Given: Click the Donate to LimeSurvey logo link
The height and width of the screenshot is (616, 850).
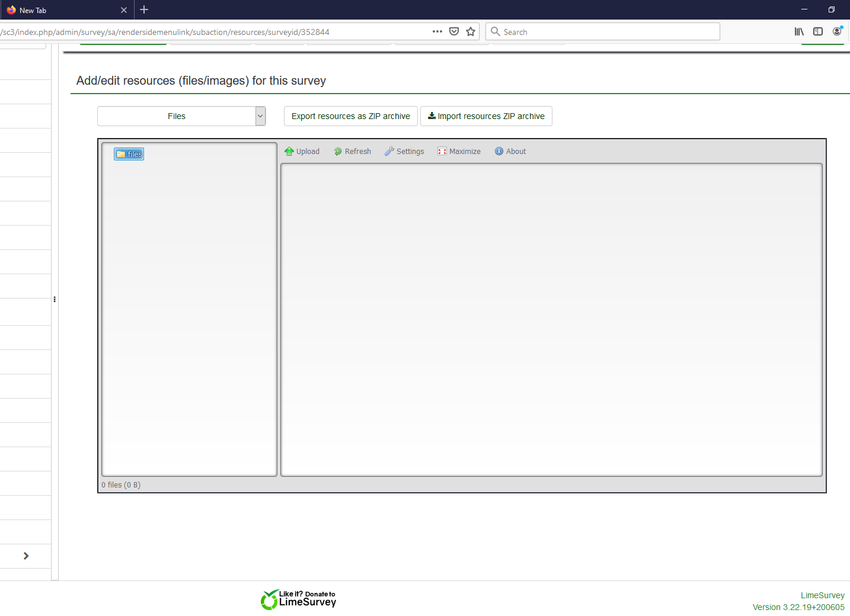Looking at the screenshot, I should click(299, 599).
